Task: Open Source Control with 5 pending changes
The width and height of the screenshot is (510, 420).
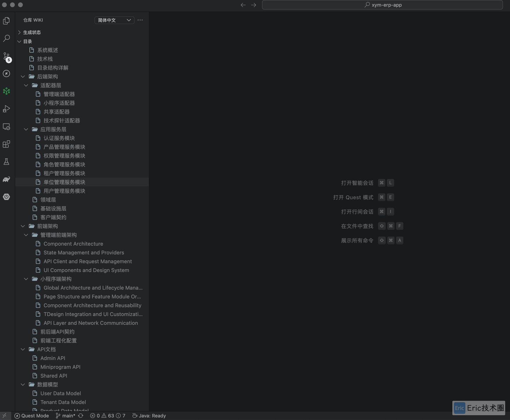Action: [x=6, y=57]
